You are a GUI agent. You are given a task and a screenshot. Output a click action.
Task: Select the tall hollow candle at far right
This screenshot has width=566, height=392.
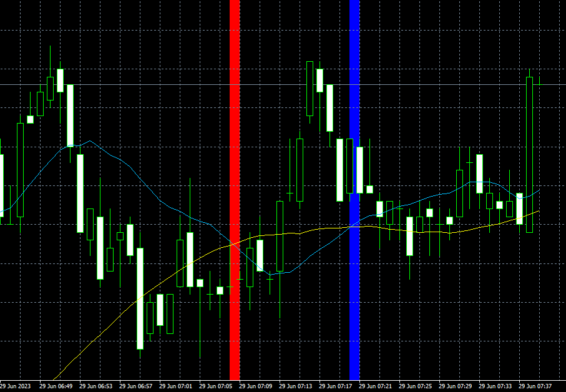point(529,156)
